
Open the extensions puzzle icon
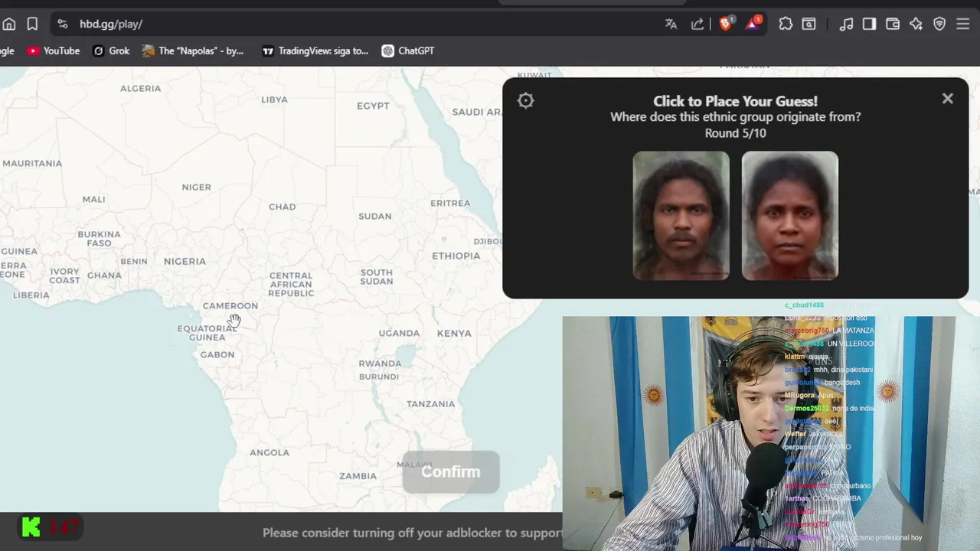pos(786,24)
